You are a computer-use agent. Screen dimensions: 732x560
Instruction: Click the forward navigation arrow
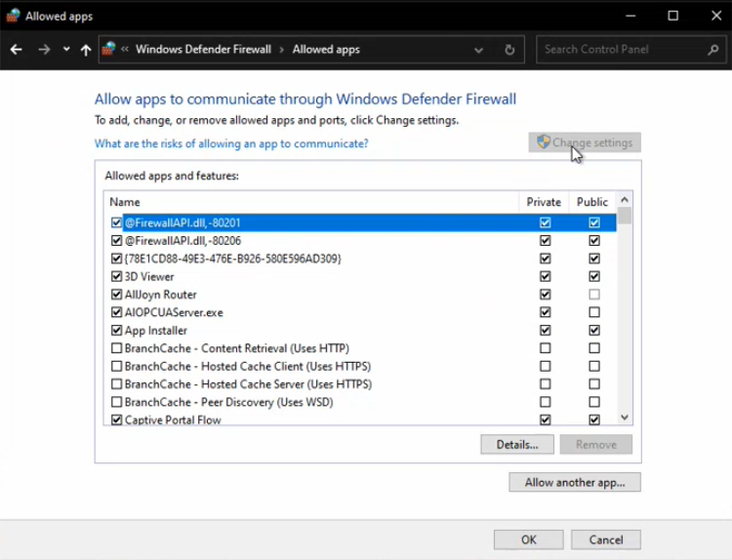point(44,50)
